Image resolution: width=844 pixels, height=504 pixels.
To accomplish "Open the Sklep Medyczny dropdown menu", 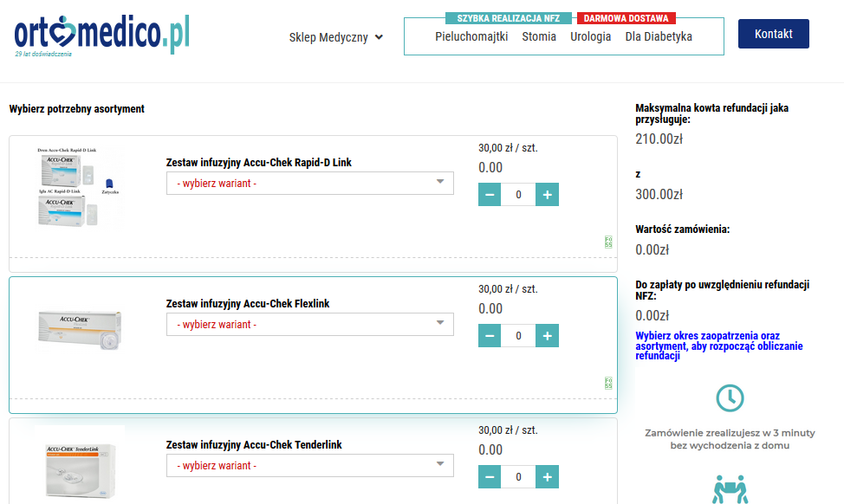I will (336, 37).
